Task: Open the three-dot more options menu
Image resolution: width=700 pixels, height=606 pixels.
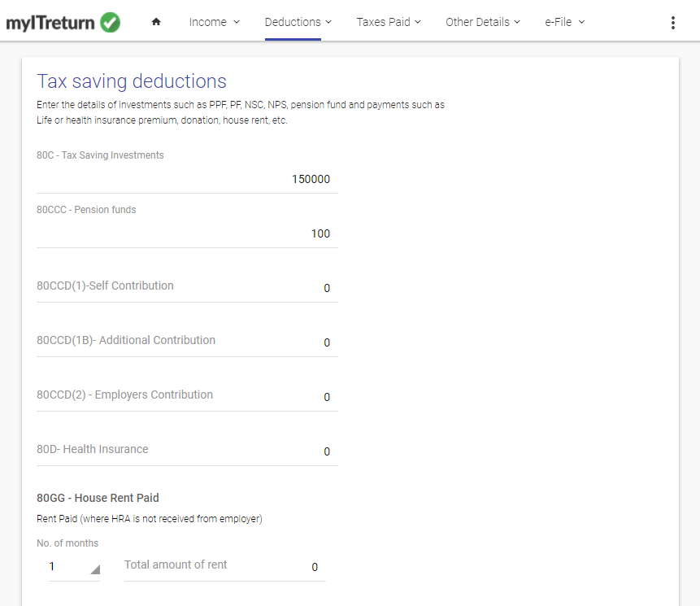Action: (673, 23)
